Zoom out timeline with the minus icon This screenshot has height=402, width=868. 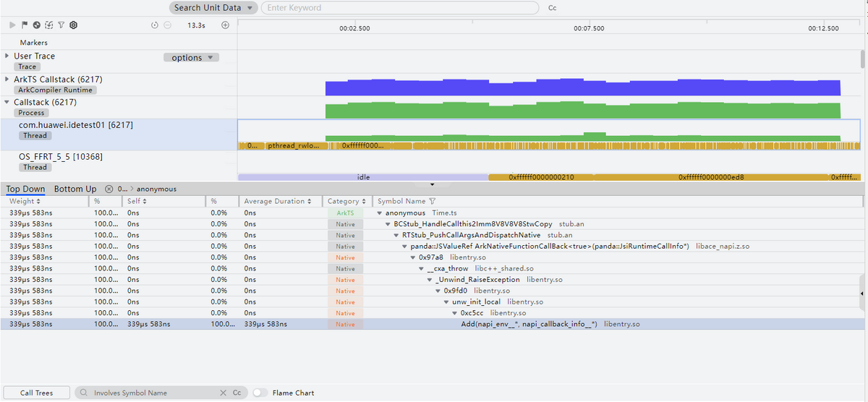[167, 25]
